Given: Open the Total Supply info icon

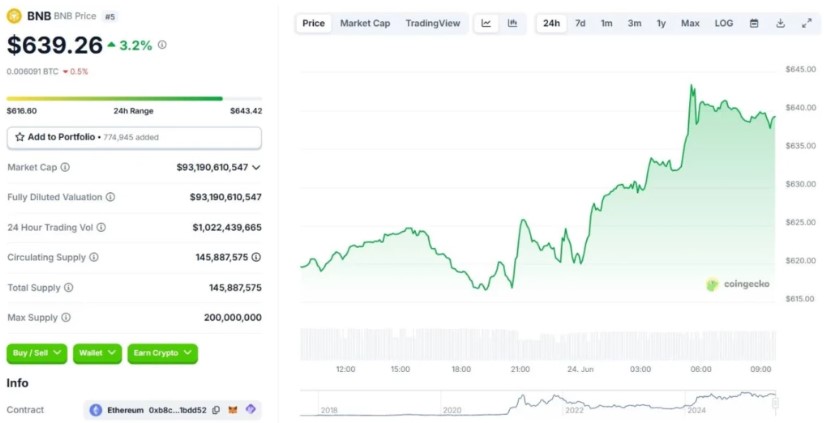Looking at the screenshot, I should (x=69, y=287).
